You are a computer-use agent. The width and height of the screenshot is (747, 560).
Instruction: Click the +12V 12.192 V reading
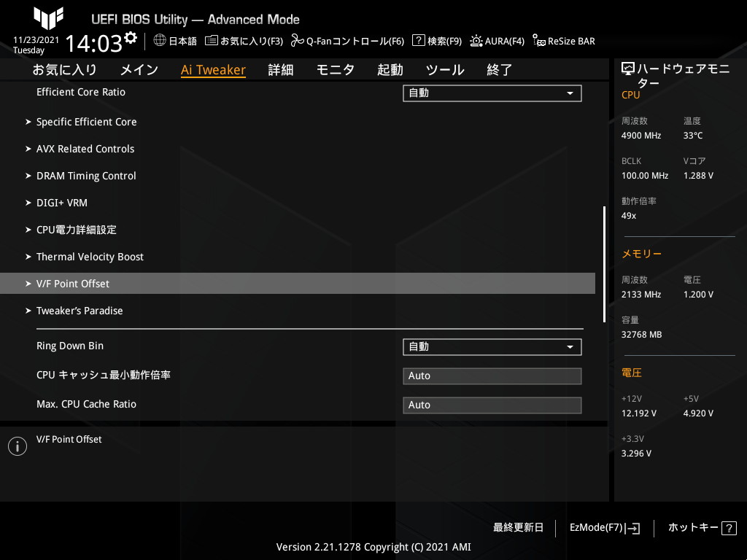(638, 413)
